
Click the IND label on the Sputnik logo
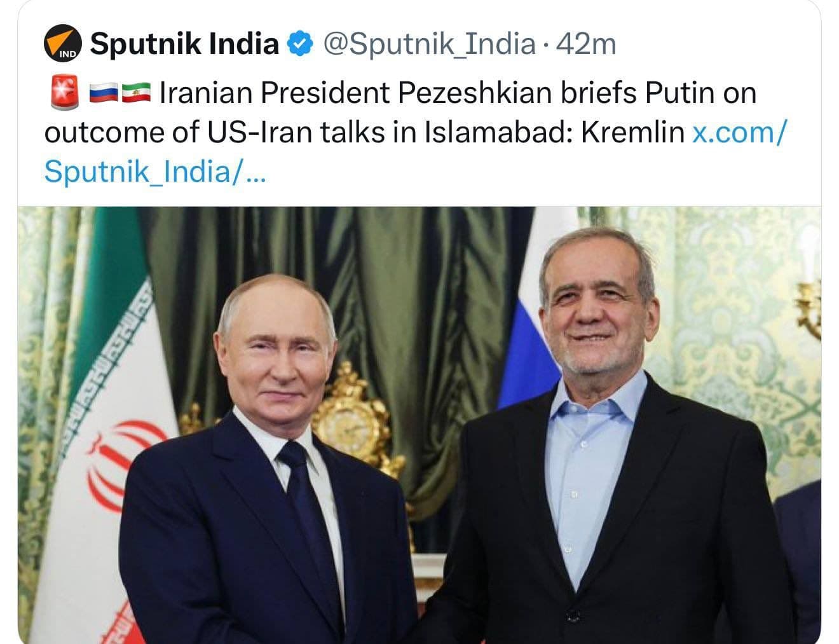click(67, 53)
